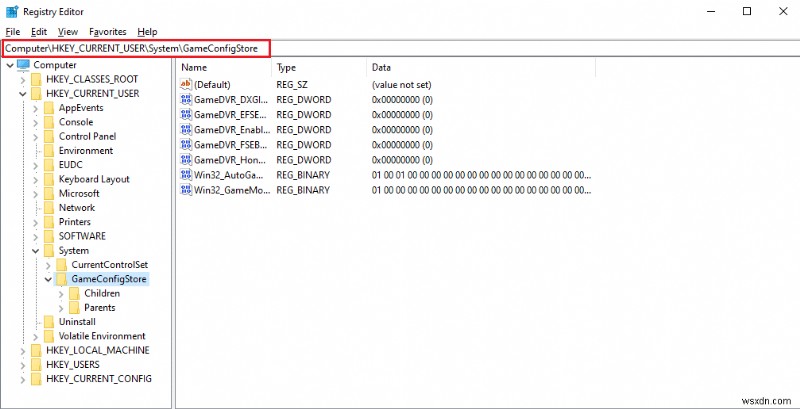This screenshot has width=800, height=409.
Task: Collapse HKEY_CURRENT_USER with its chevron
Action: coord(23,94)
